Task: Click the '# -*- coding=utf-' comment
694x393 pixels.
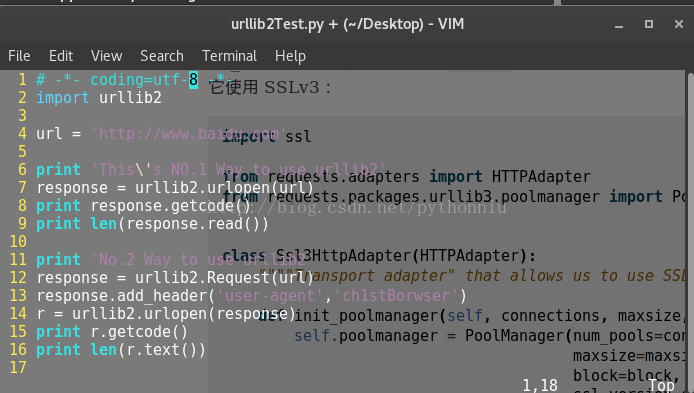Action: [112, 80]
